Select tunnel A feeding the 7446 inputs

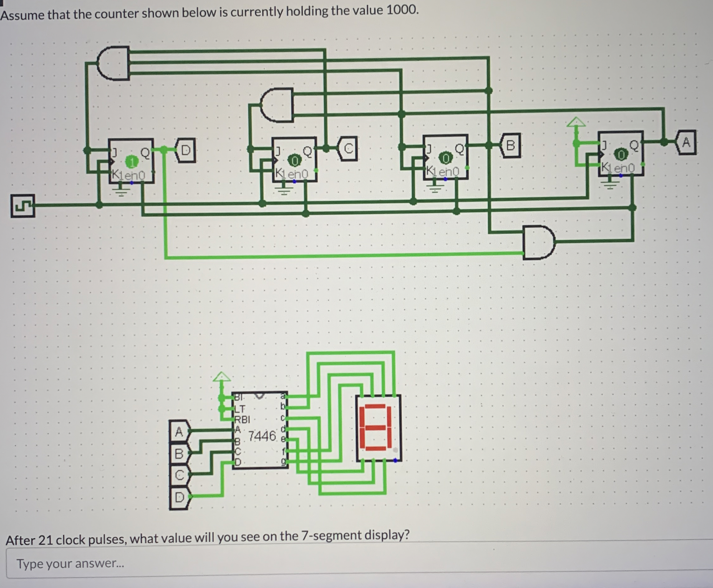(179, 432)
